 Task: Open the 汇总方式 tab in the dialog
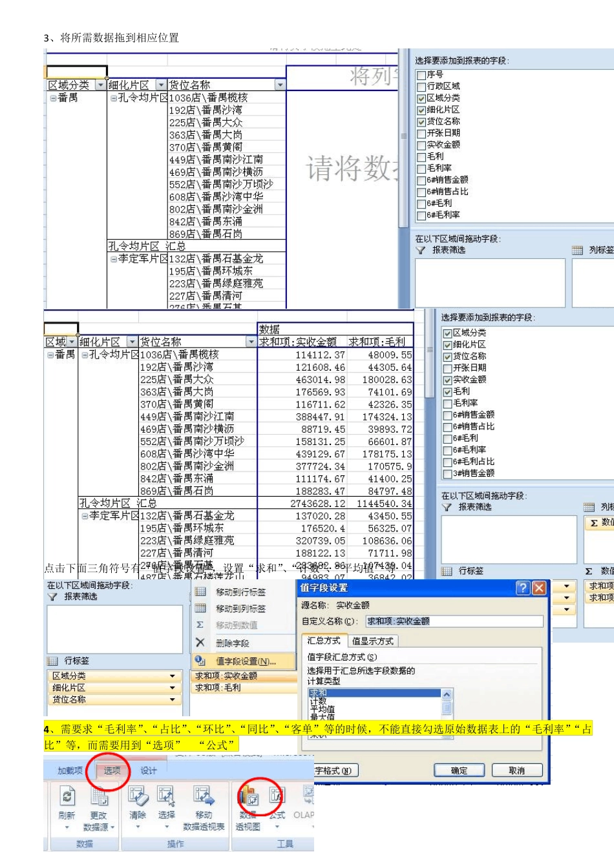pos(324,641)
